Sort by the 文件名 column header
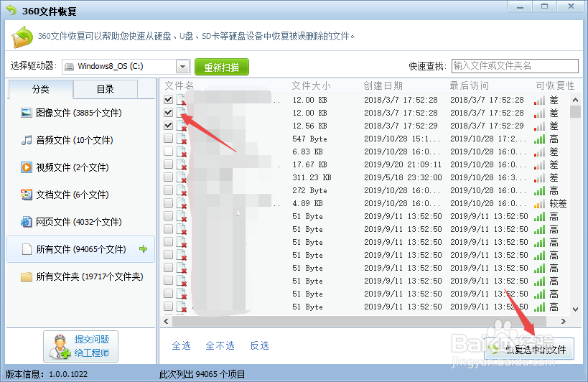The height and width of the screenshot is (382, 588). [179, 86]
